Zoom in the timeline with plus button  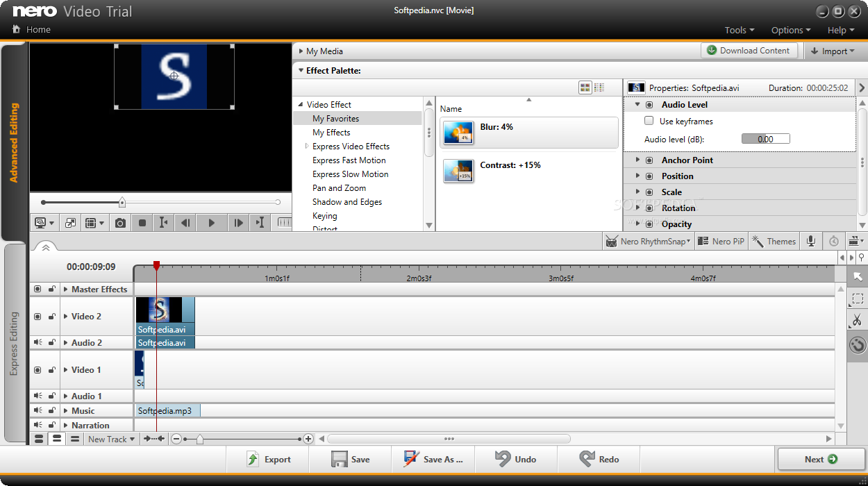(308, 439)
